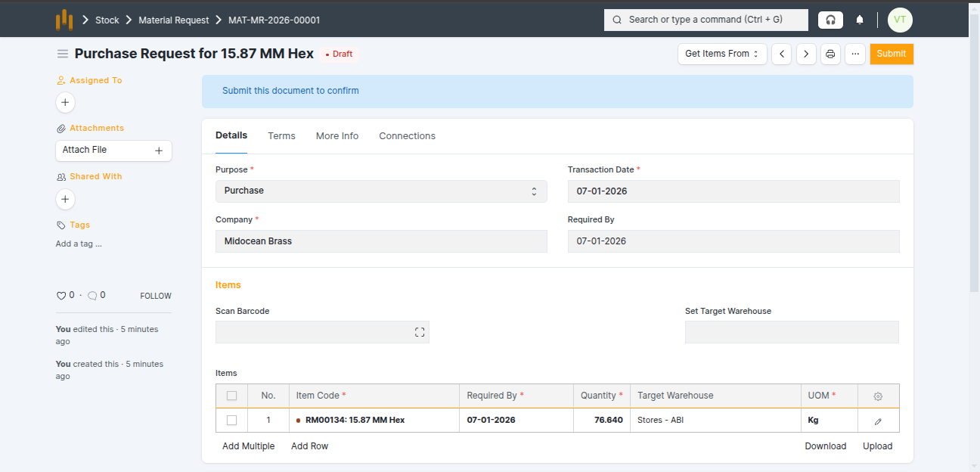Switch to the Terms tab
The width and height of the screenshot is (980, 472).
(x=281, y=136)
